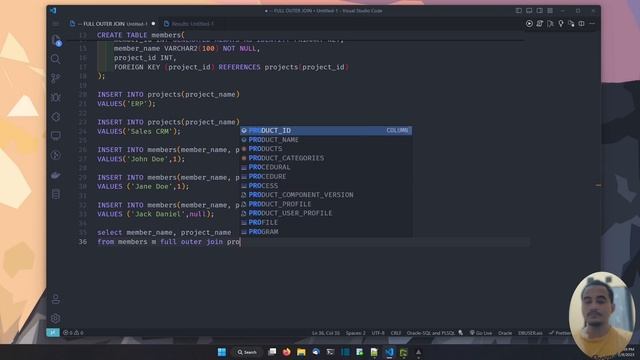The image size is (640, 360).
Task: Click the unsaved dot on Untitled-1 tab
Action: pyautogui.click(x=153, y=24)
